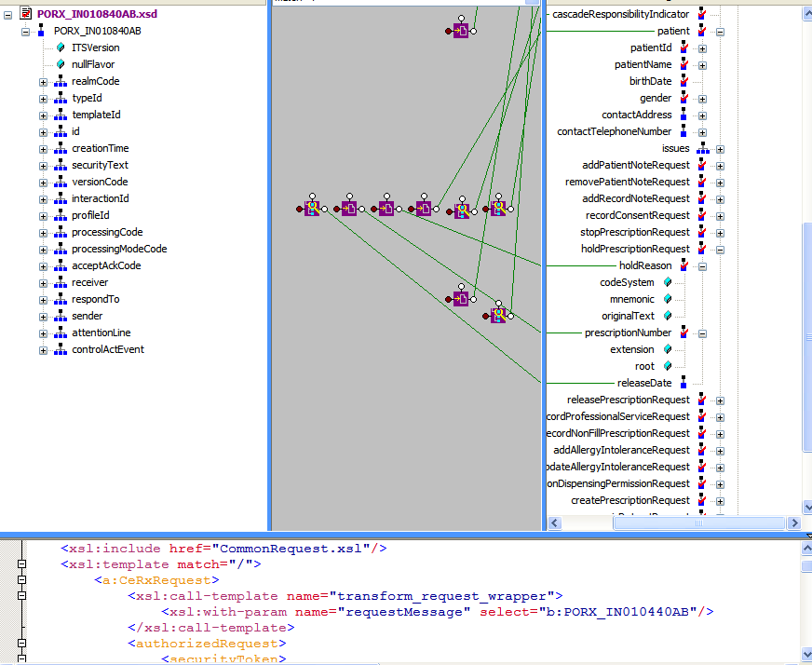This screenshot has height=665, width=812.
Task: Click the nullFlavor attribute icon
Action: click(61, 64)
